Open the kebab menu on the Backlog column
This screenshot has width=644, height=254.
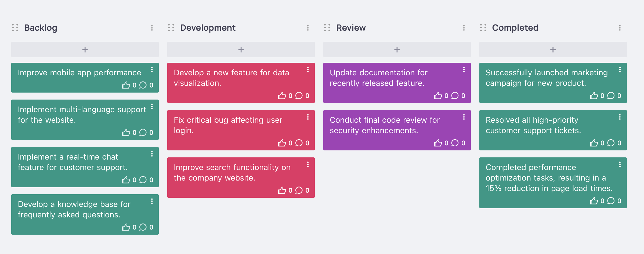pos(152,27)
